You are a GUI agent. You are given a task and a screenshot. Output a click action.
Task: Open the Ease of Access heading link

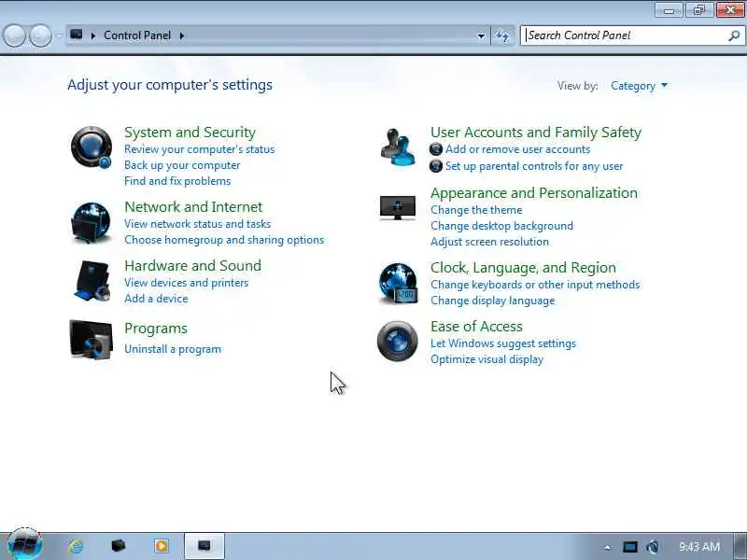[476, 327]
